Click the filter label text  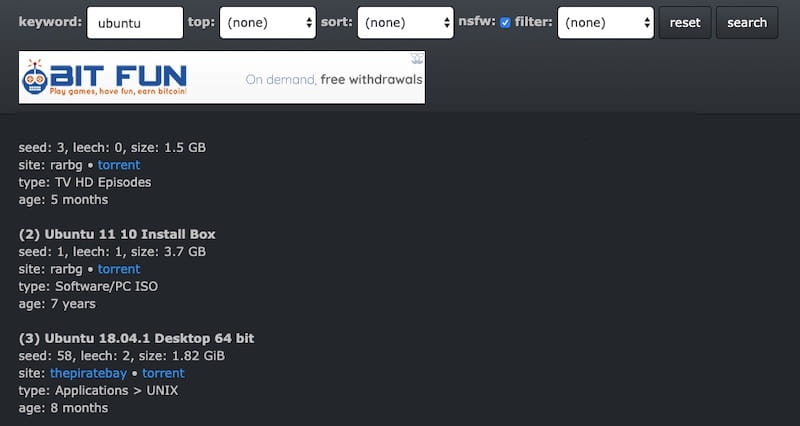tap(534, 22)
